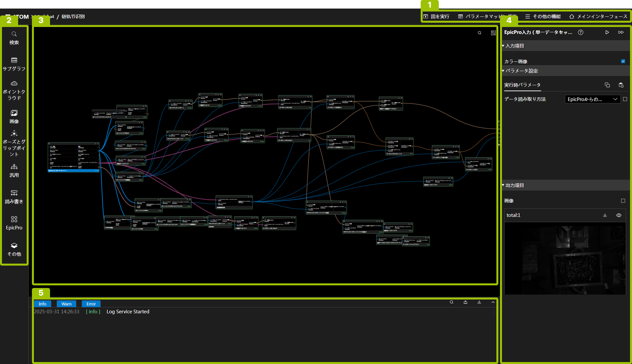The width and height of the screenshot is (632, 364).
Task: Click the help question mark icon
Action: pyautogui.click(x=581, y=32)
